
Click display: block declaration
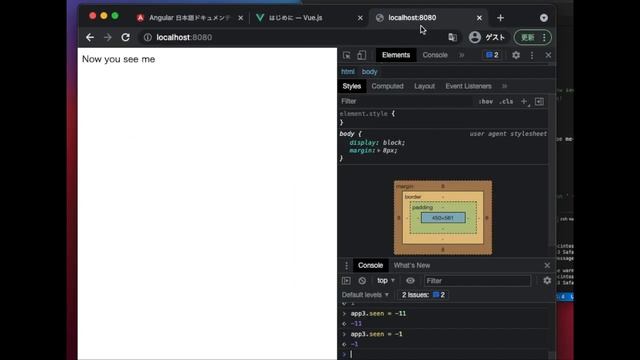click(x=377, y=142)
